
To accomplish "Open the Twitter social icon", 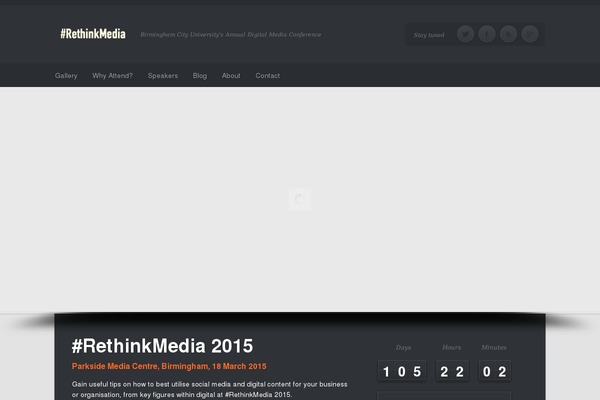I will point(465,34).
